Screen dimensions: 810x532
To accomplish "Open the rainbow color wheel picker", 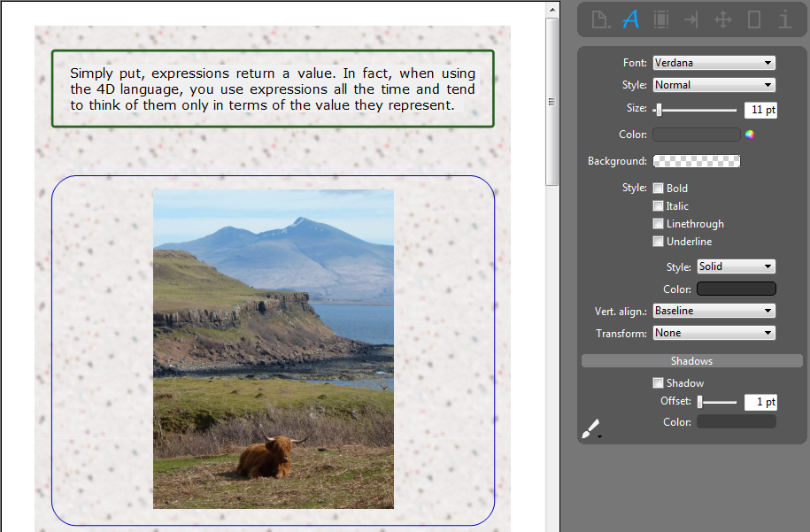I will coord(750,135).
